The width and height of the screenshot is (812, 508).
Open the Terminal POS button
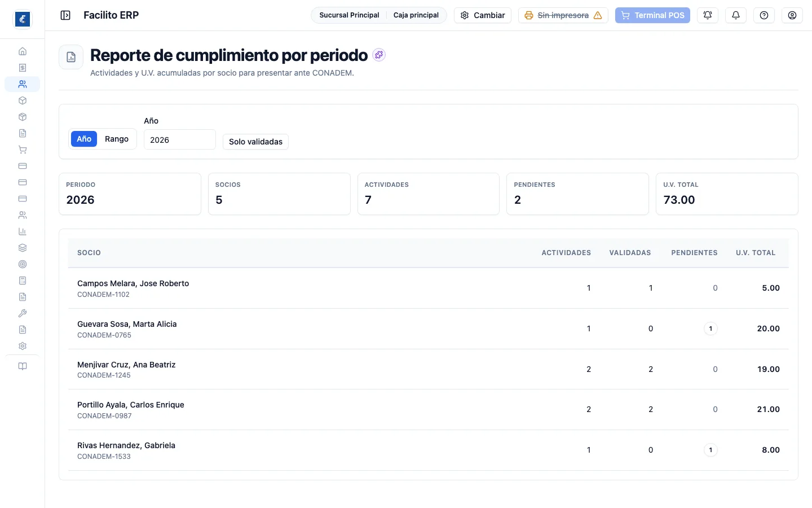click(653, 15)
